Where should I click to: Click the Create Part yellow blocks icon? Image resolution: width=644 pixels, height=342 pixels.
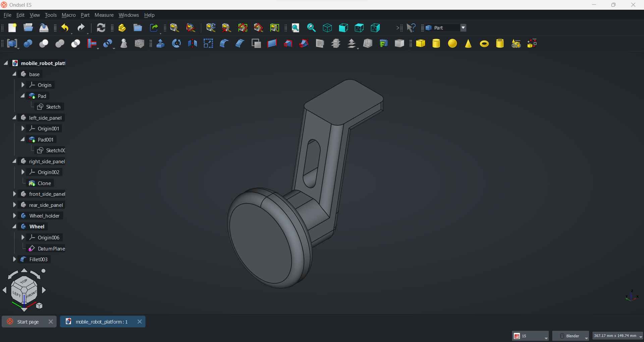coord(122,28)
